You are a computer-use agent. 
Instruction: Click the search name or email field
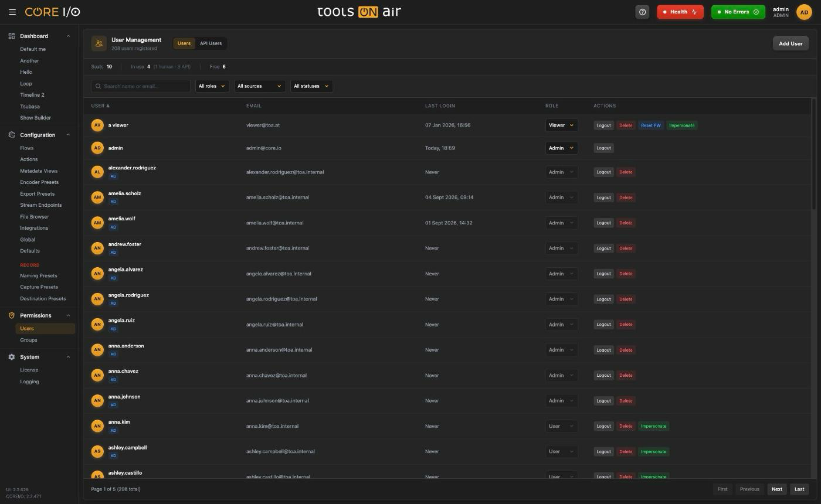[141, 86]
